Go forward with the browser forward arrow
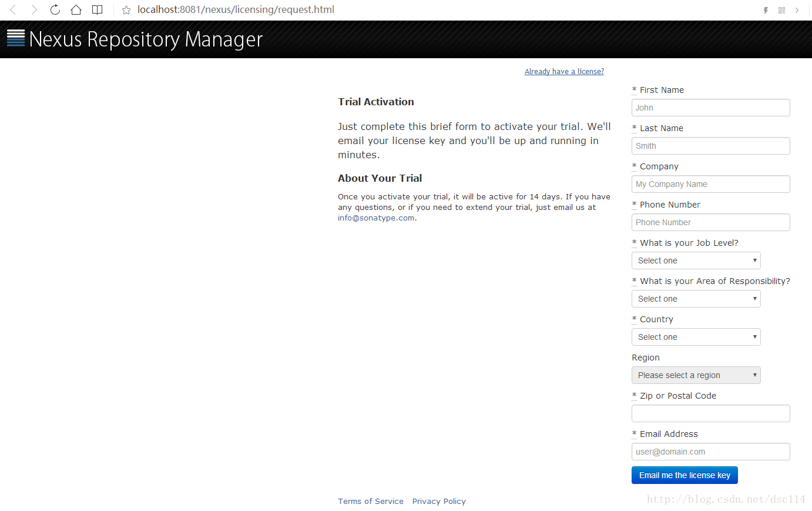The image size is (812, 511). point(34,10)
